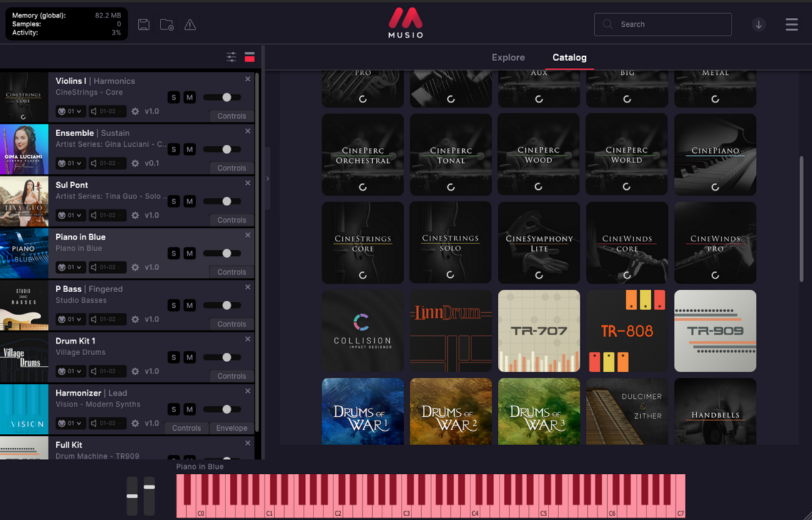The width and height of the screenshot is (812, 520).
Task: Open the hamburger menu icon
Action: (x=791, y=24)
